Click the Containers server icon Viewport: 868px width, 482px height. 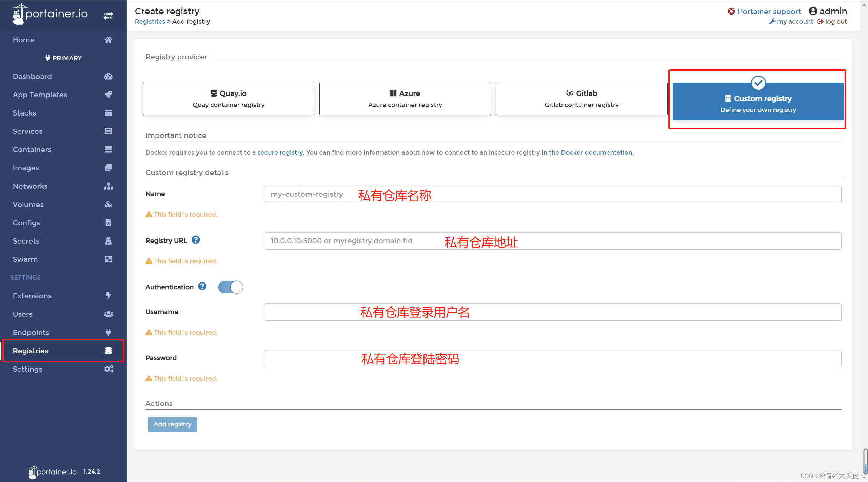coord(108,149)
